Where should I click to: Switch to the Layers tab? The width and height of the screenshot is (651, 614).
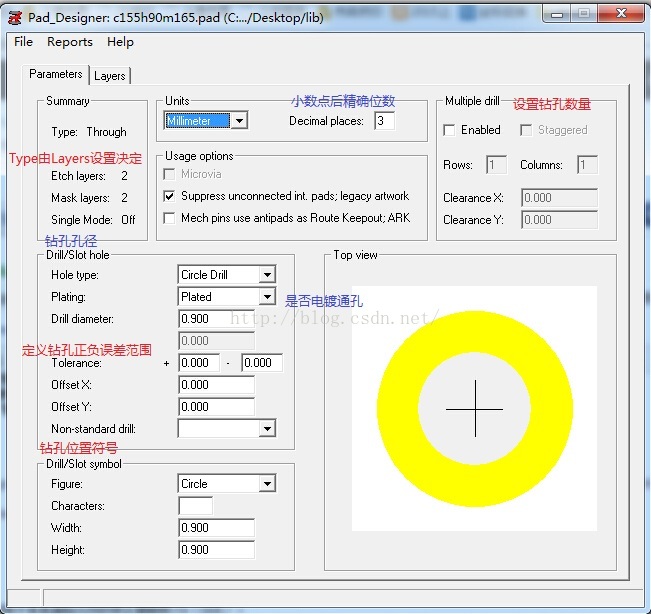pyautogui.click(x=110, y=76)
